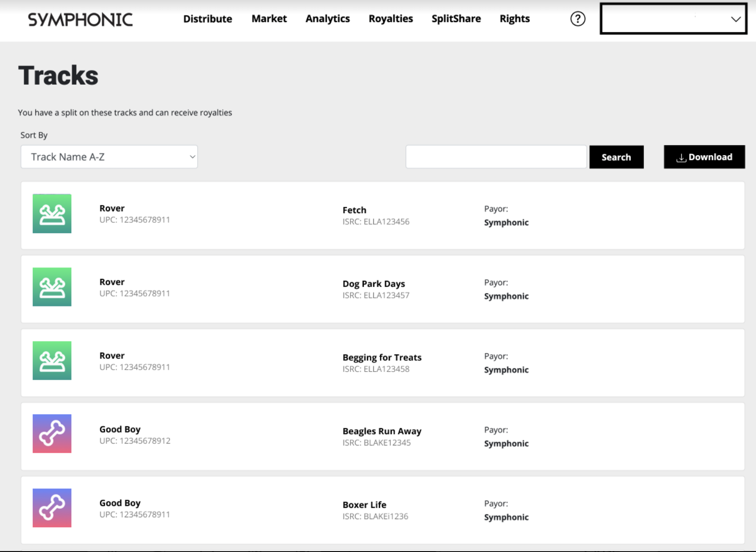Click Symphonic payor in Fetch row
This screenshot has height=552, width=756.
(506, 223)
